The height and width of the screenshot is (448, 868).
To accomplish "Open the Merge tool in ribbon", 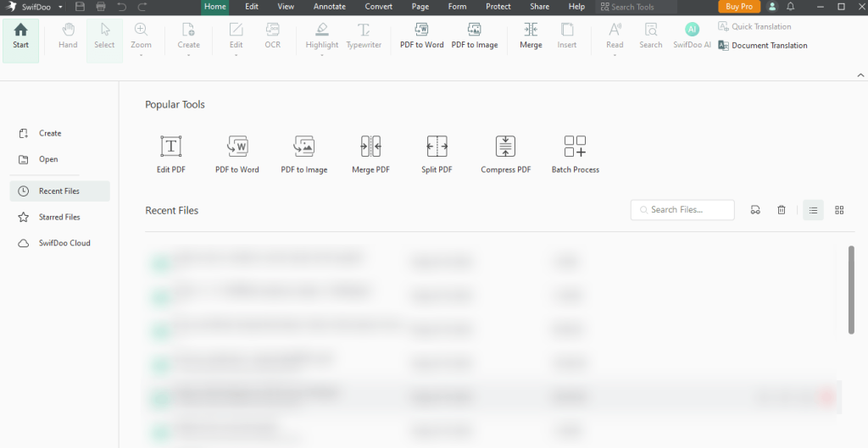I will (531, 36).
